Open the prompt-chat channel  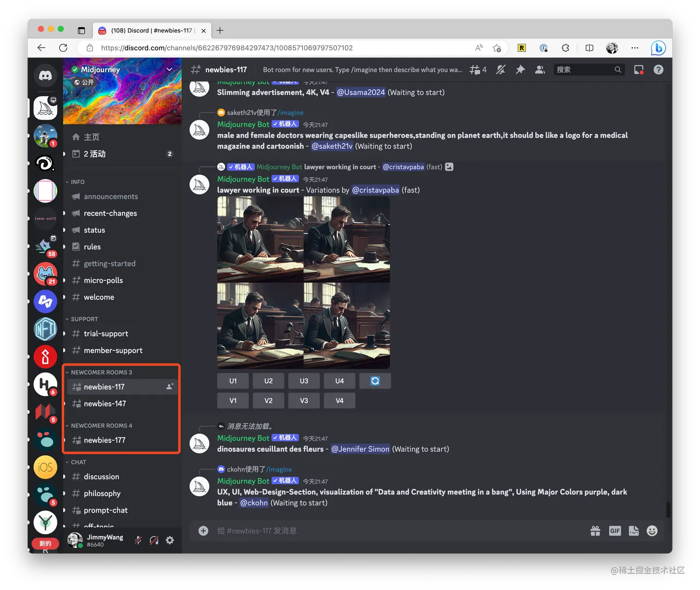tap(123, 510)
